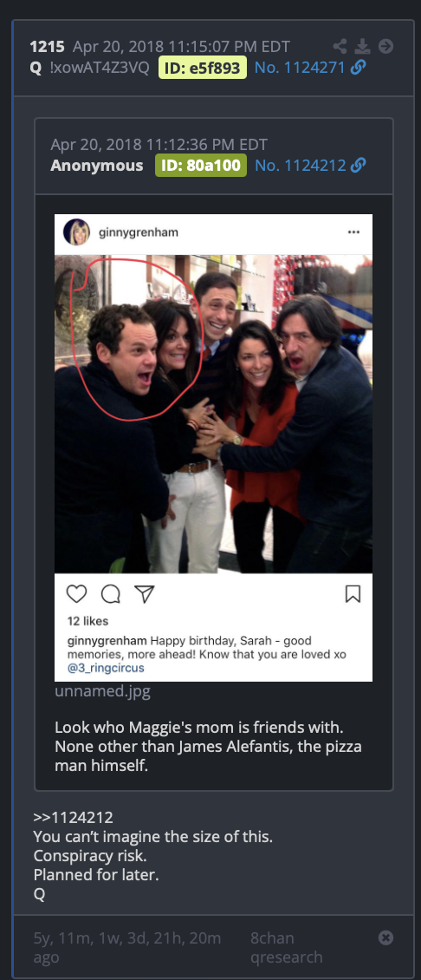
Task: Click the yellow ID: e5f893 badge
Action: click(x=203, y=68)
